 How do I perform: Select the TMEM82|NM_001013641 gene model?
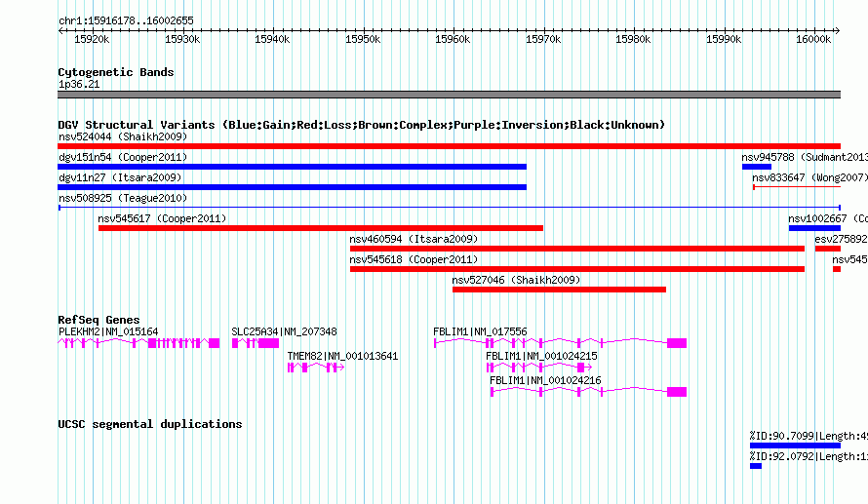pyautogui.click(x=316, y=368)
